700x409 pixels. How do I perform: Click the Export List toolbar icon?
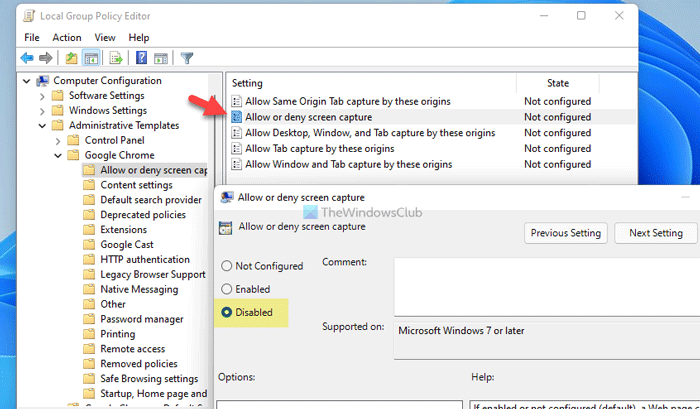[x=116, y=58]
